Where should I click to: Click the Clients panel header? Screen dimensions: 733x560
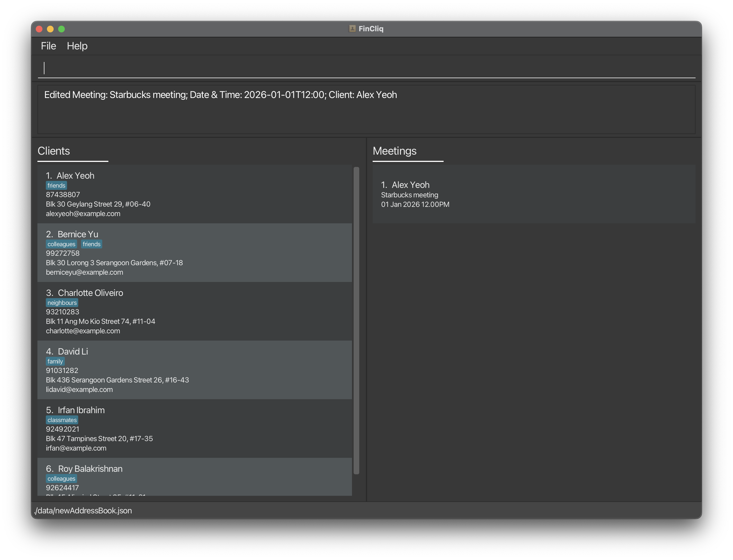54,150
